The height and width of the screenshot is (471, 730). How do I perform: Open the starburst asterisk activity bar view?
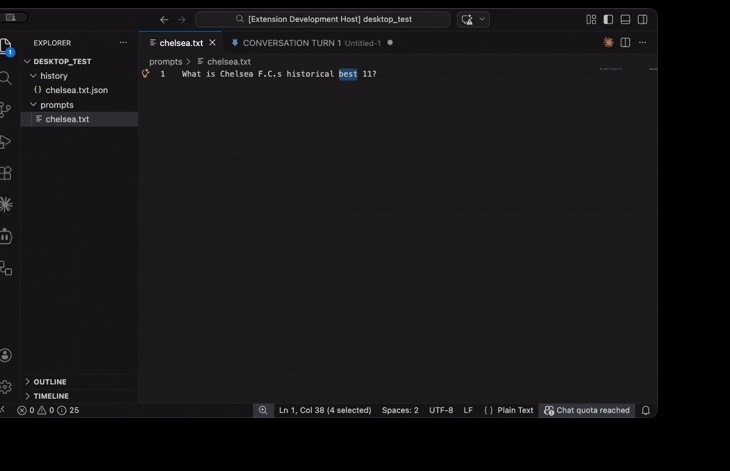coord(6,205)
